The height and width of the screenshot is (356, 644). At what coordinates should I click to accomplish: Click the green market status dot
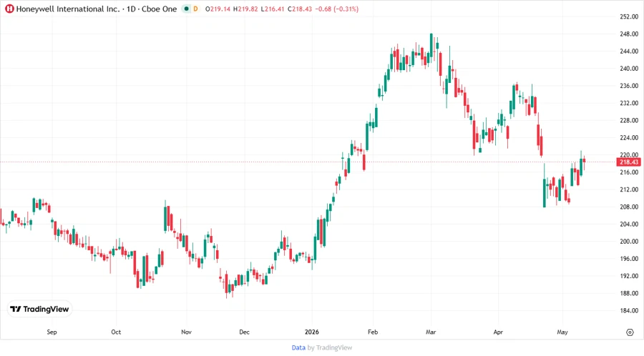[x=186, y=9]
